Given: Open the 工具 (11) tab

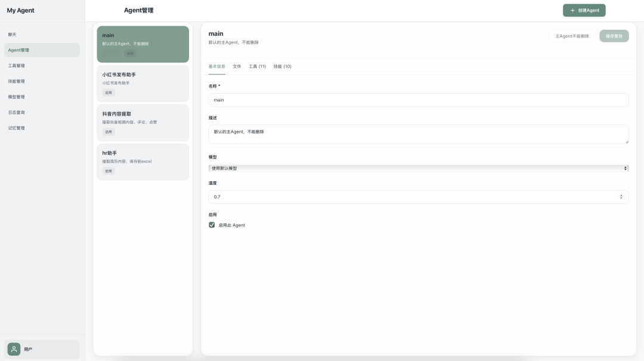Looking at the screenshot, I should (x=257, y=66).
